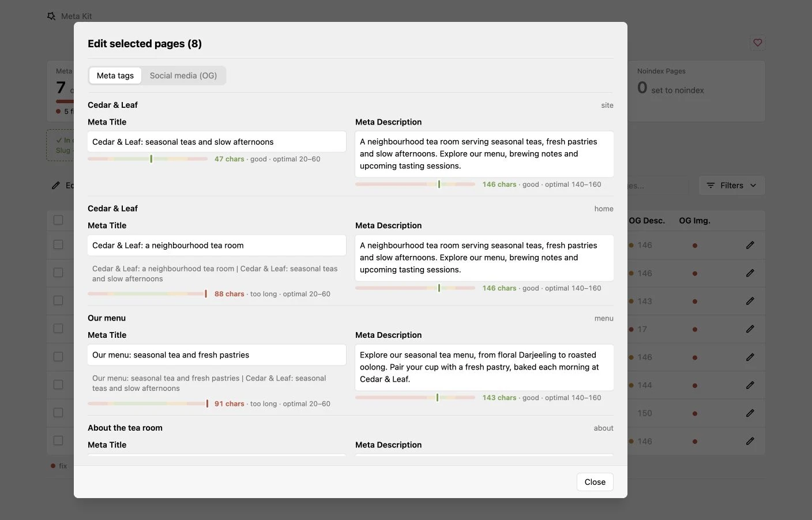Click the 'site' slug label
The image size is (812, 520).
pyautogui.click(x=607, y=105)
